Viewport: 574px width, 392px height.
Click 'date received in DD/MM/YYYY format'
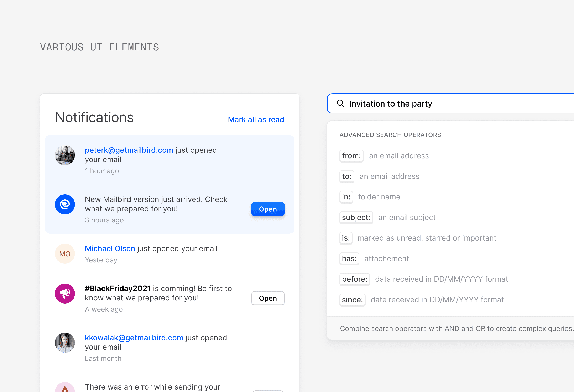click(437, 300)
